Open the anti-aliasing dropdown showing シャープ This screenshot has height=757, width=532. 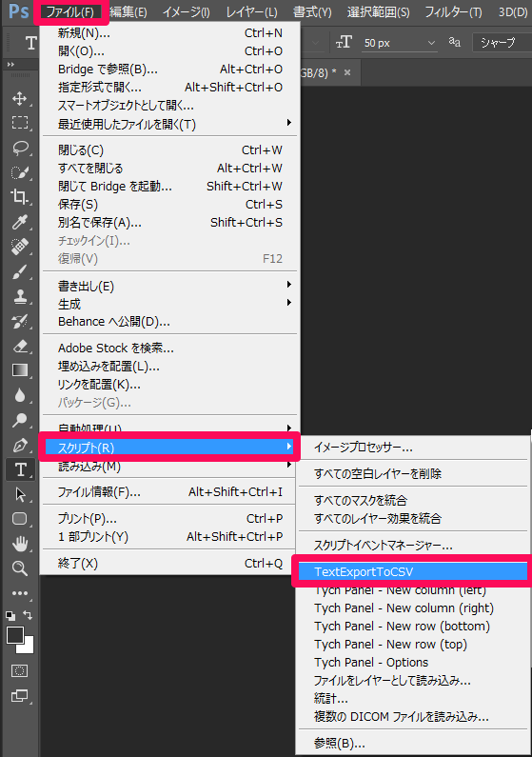click(x=502, y=43)
